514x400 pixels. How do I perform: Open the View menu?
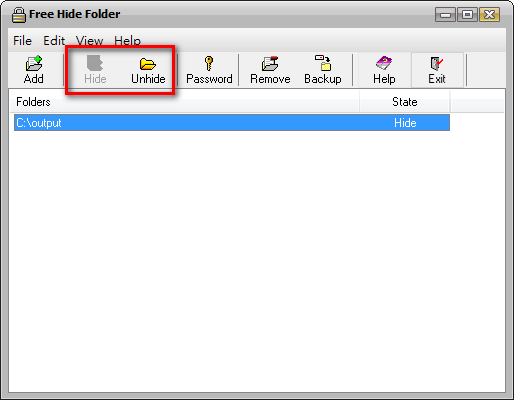(89, 41)
